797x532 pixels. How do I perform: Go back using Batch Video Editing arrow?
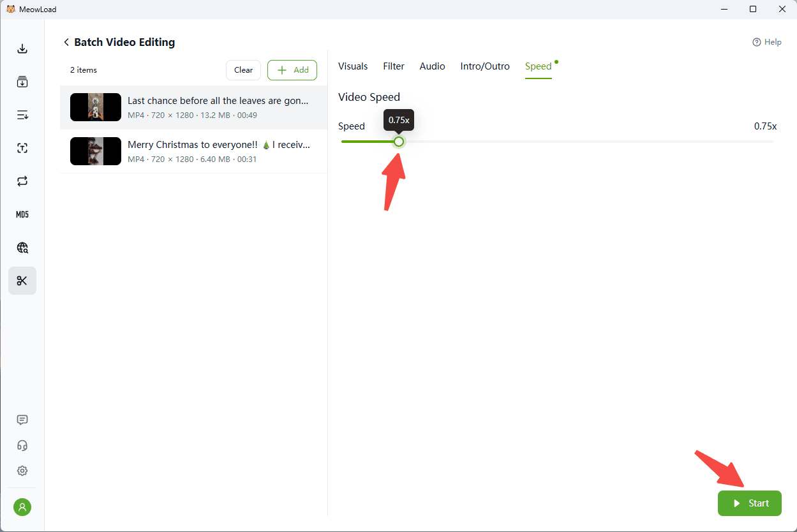[x=66, y=42]
